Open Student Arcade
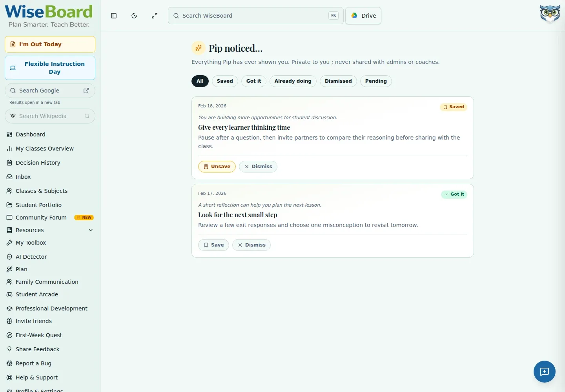The image size is (565, 392). [50, 294]
